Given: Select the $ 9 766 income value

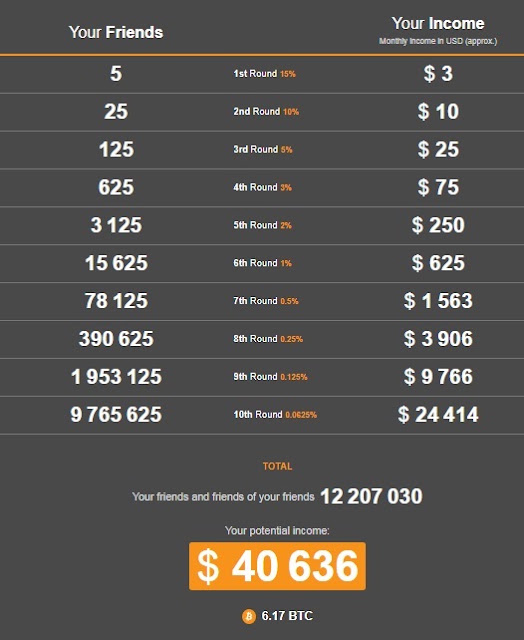Looking at the screenshot, I should 438,377.
